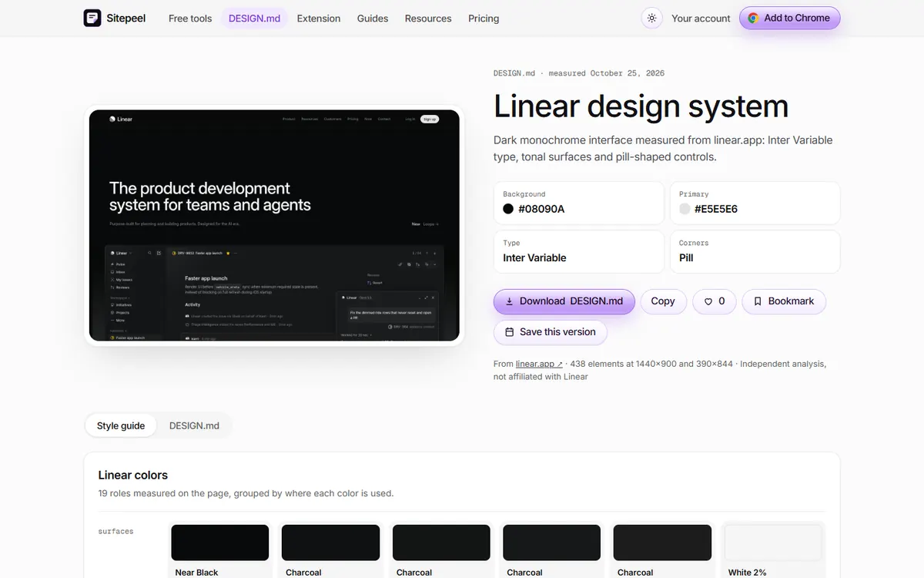This screenshot has height=578, width=924.
Task: Click Save this version calendar button
Action: (x=551, y=332)
